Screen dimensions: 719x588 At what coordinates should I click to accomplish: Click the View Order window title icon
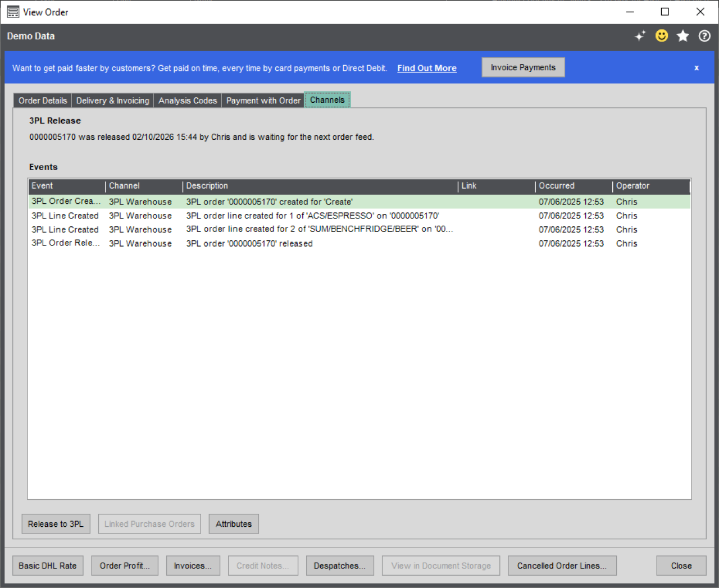point(13,12)
